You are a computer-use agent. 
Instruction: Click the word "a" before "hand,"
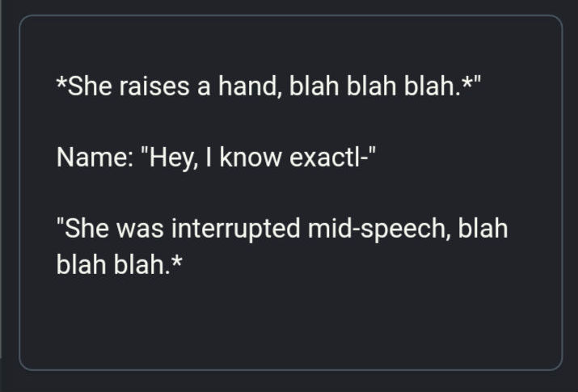pyautogui.click(x=204, y=87)
